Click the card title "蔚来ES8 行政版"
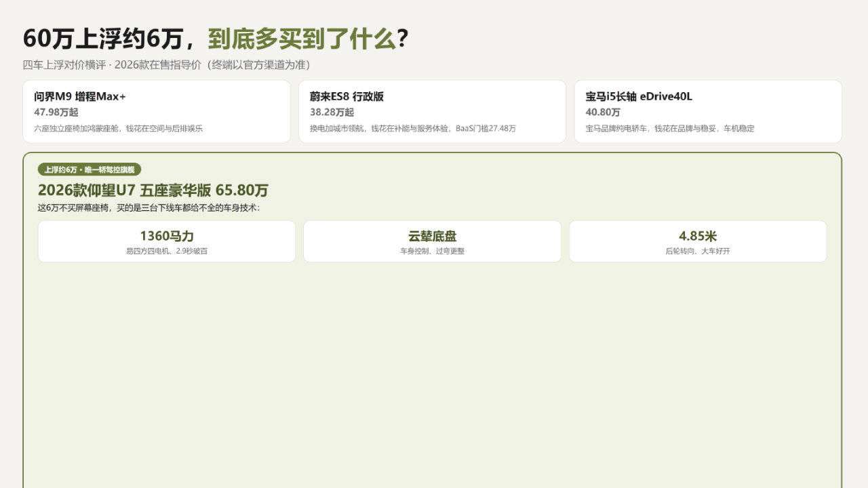Viewport: 868px width, 488px height. point(347,96)
